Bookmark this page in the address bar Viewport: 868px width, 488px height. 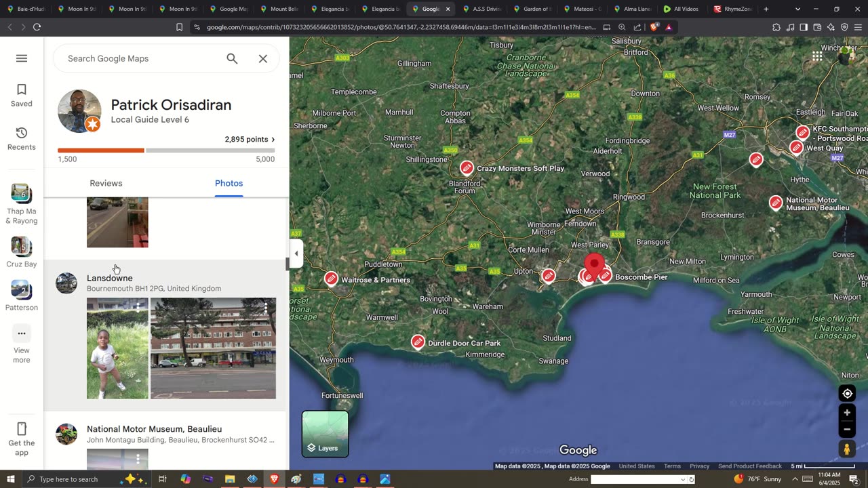point(179,27)
